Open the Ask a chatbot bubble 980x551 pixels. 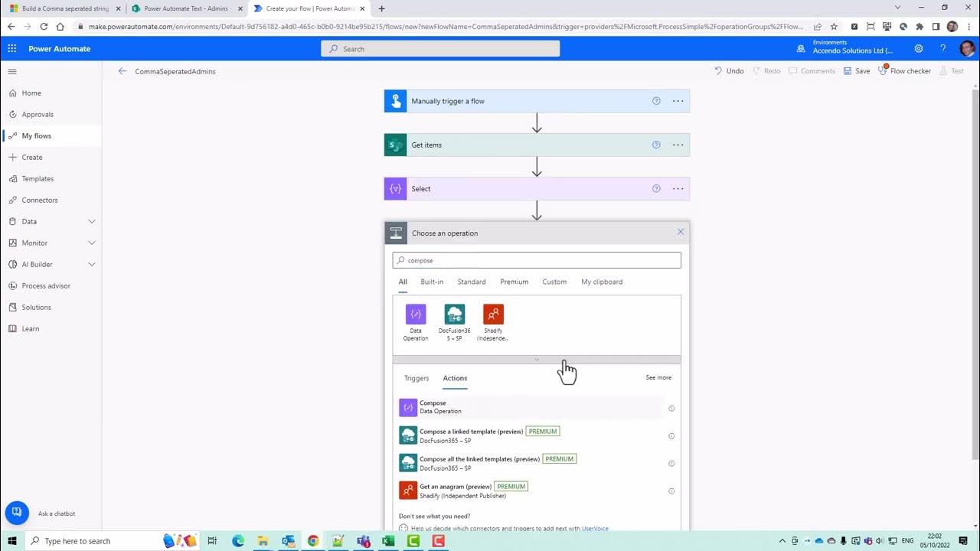(x=17, y=513)
